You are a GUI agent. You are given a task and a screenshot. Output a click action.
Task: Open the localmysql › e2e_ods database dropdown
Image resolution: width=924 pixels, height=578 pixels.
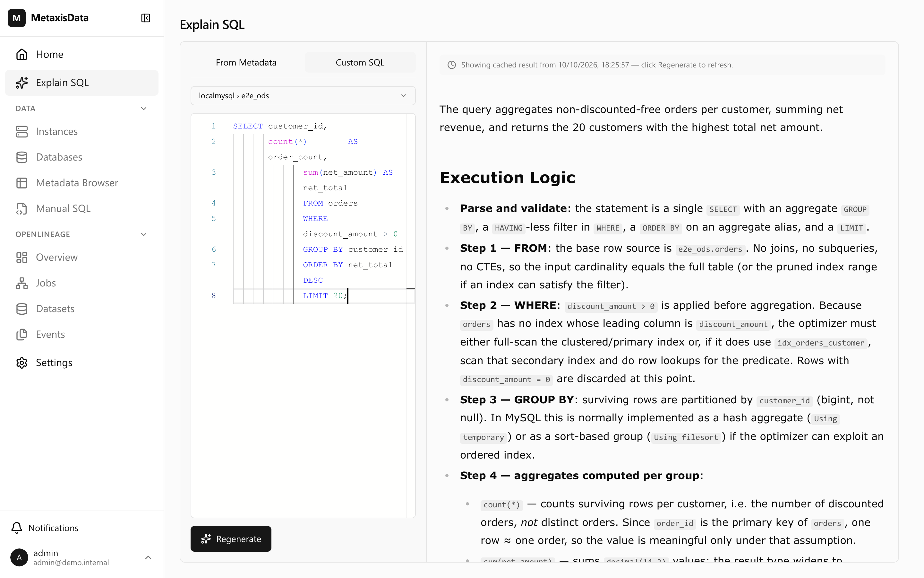(303, 96)
